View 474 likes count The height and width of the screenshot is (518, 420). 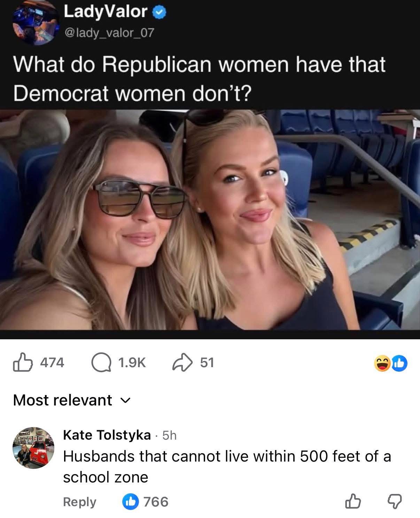(x=52, y=363)
